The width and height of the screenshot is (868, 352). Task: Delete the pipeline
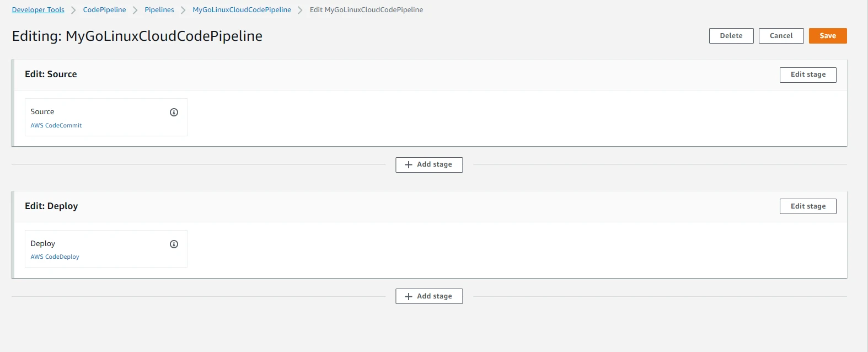pyautogui.click(x=731, y=36)
